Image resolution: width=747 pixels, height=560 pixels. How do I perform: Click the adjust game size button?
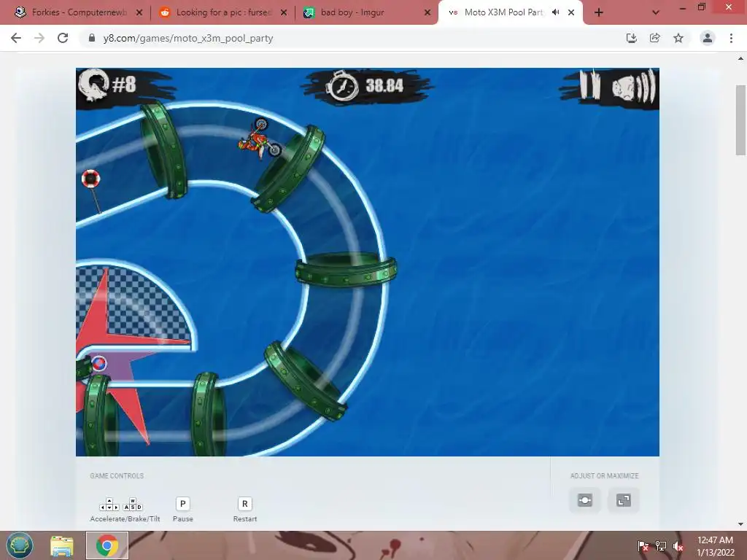(x=585, y=500)
